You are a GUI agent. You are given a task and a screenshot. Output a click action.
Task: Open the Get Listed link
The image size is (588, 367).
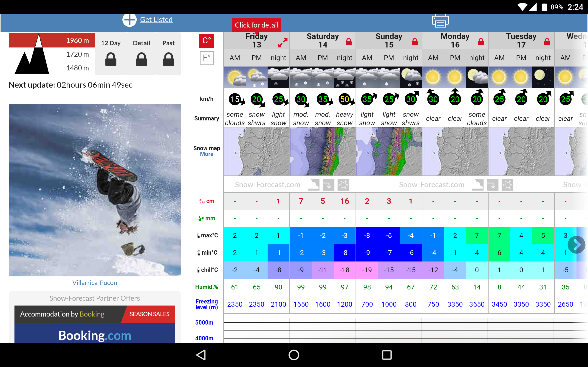pyautogui.click(x=156, y=19)
